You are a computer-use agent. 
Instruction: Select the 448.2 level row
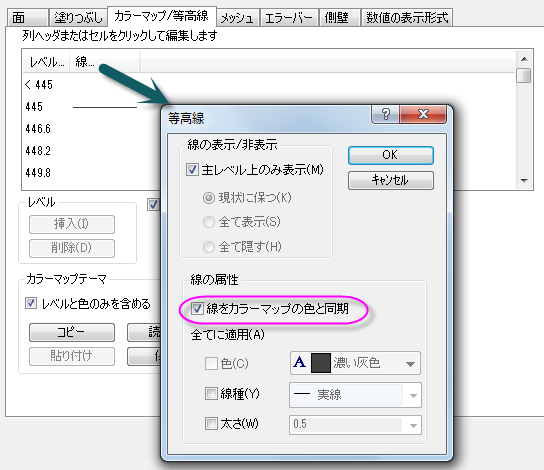click(x=38, y=151)
